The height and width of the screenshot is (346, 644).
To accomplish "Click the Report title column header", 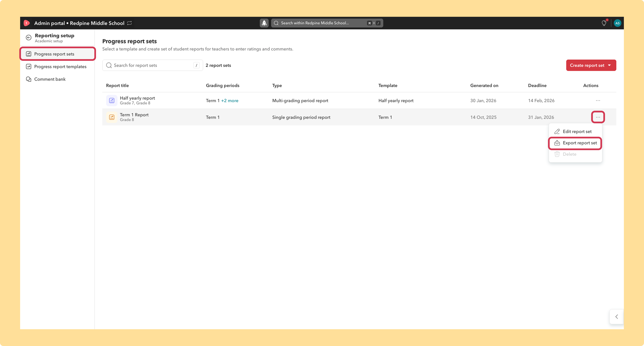I will pos(117,85).
